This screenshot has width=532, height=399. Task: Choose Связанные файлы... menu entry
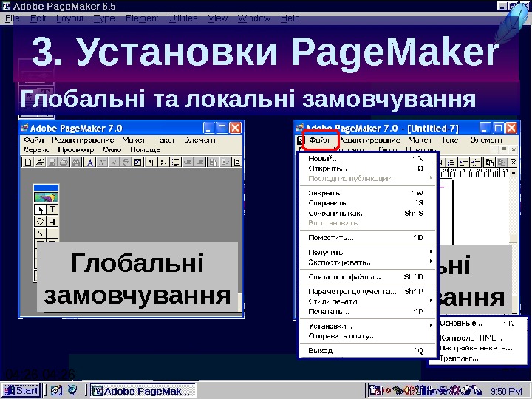point(367,277)
